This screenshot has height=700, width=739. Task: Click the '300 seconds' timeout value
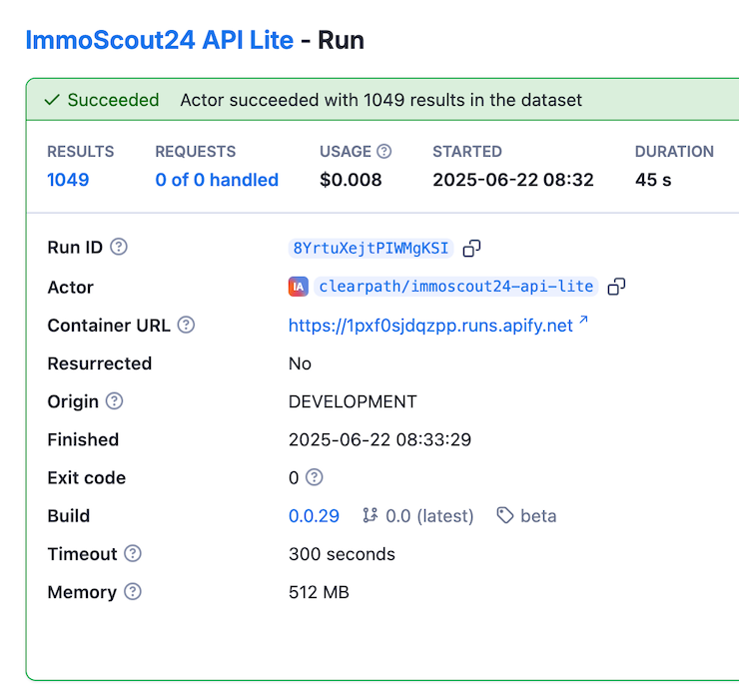342,554
